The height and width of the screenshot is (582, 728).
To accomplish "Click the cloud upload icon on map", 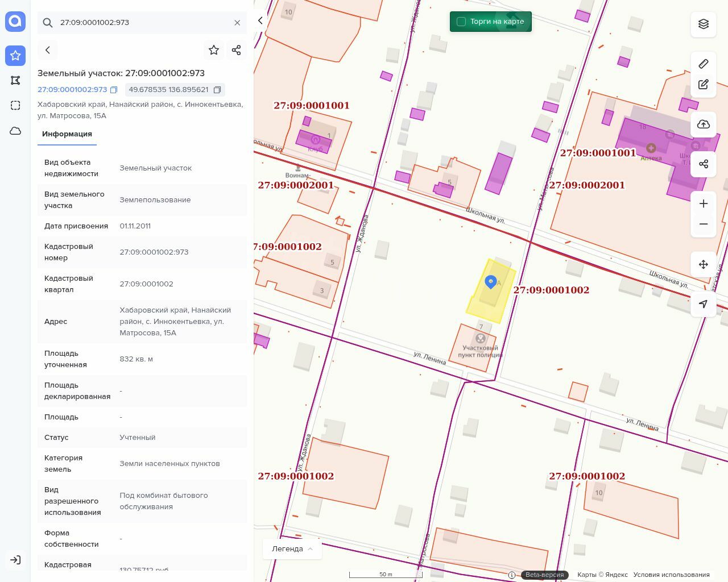I will click(704, 124).
